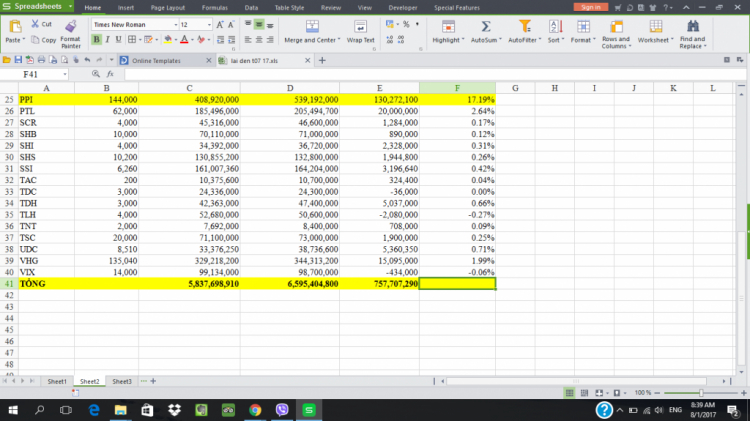Screen dimensions: 750x421
Task: Switch to Page Break view in status bar
Action: tap(584, 393)
